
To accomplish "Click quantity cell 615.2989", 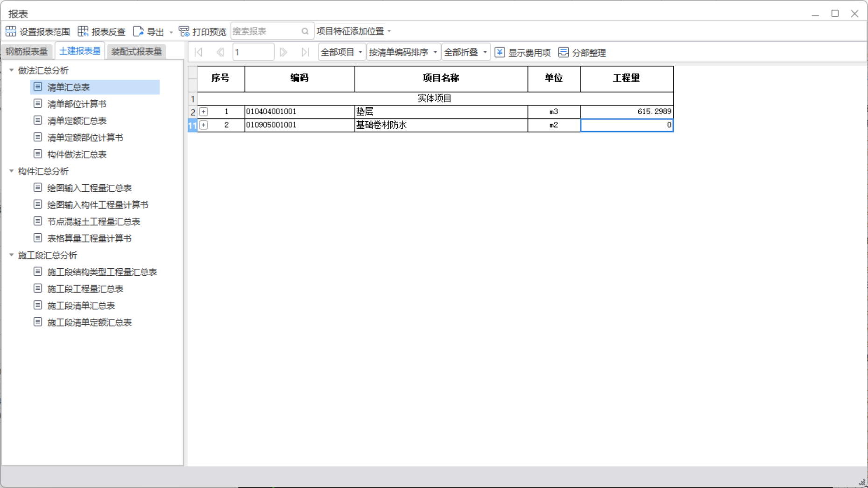I will [x=627, y=112].
